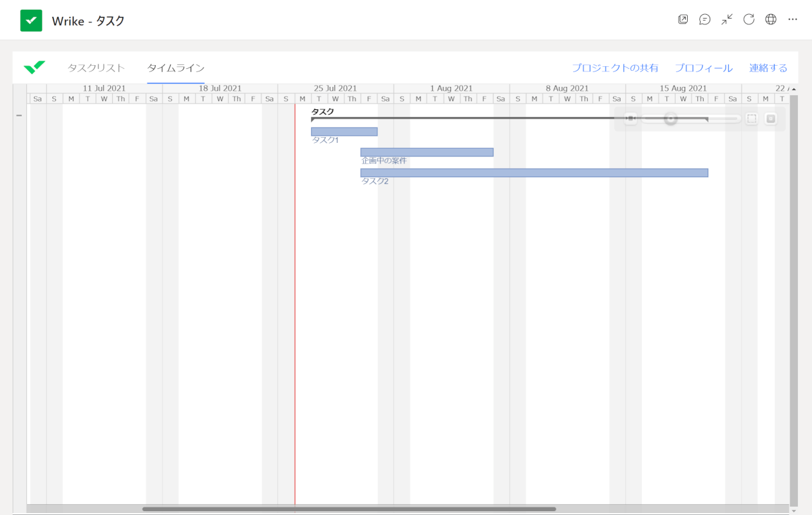Click the 11 Jul 2021 week header
The width and height of the screenshot is (812, 515).
click(104, 88)
